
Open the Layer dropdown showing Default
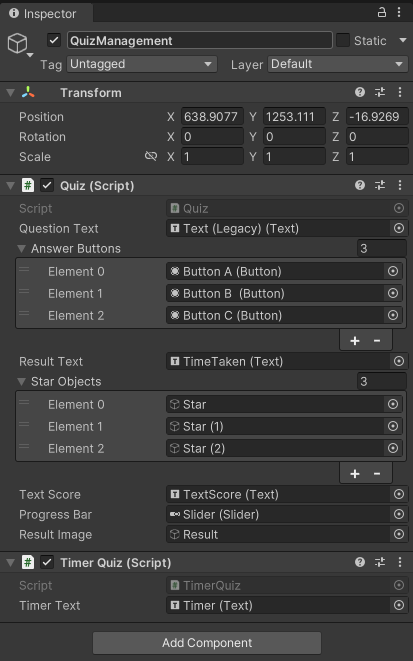click(x=338, y=64)
